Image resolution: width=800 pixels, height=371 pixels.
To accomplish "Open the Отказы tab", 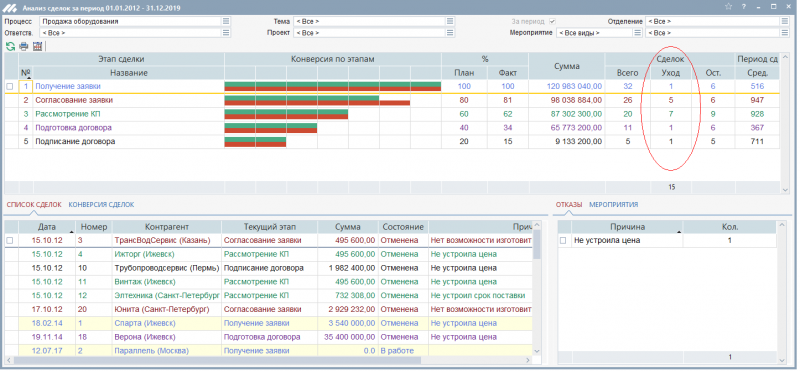I will click(x=569, y=205).
